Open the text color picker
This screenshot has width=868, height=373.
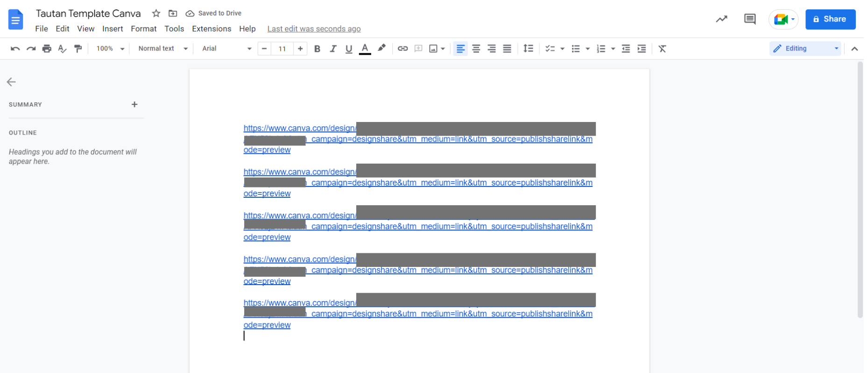(x=365, y=49)
